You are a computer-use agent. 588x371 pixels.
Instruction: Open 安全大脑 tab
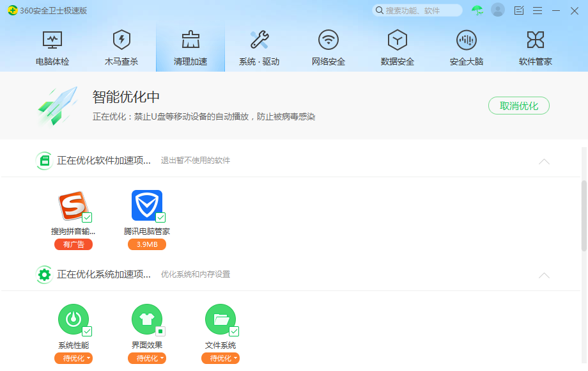(466, 48)
